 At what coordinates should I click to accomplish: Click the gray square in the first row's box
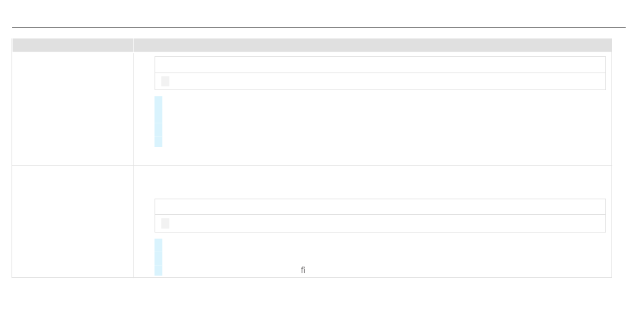point(165,81)
